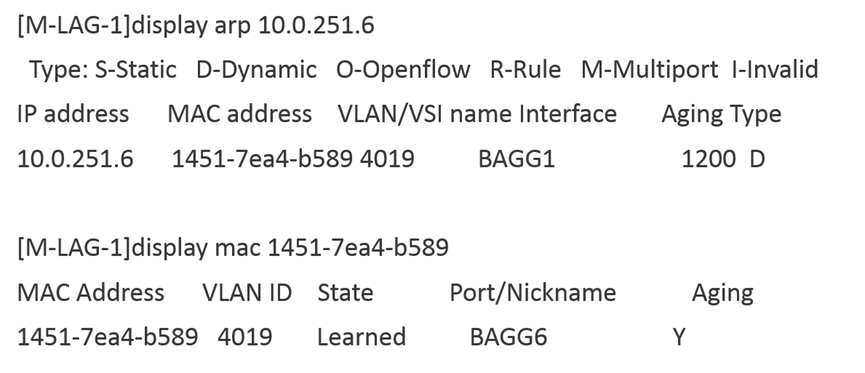Screen dimensions: 865x373
Task: Click the R-Rule type legend
Action: [x=526, y=70]
